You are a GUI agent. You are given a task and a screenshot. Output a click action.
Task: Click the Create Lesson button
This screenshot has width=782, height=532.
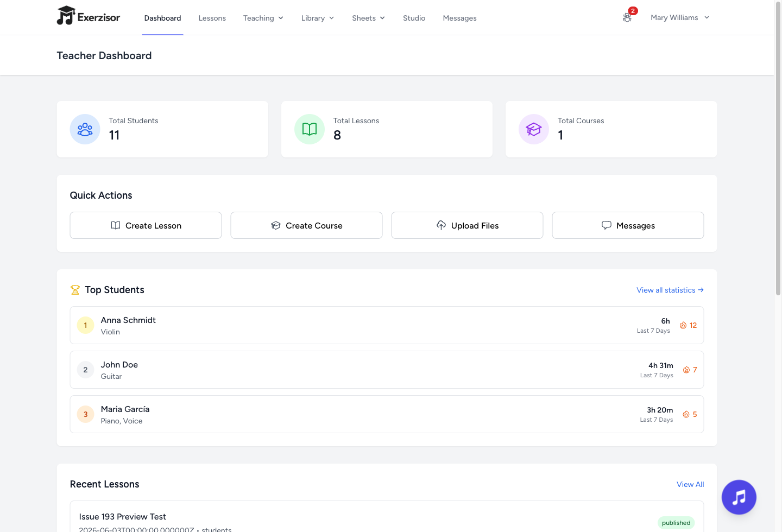pos(146,225)
